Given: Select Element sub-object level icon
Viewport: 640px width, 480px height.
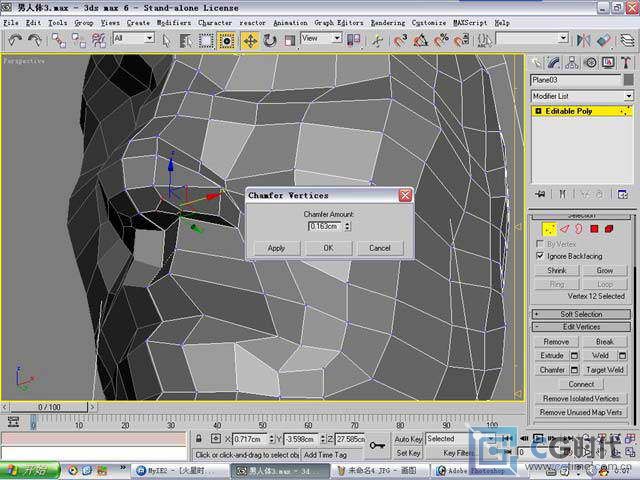Looking at the screenshot, I should [609, 229].
